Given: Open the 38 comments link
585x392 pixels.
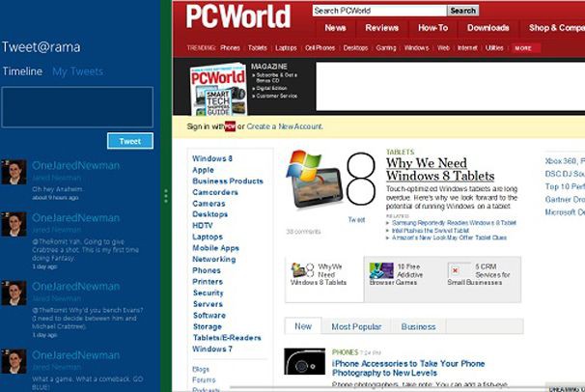Looking at the screenshot, I should coord(303,232).
